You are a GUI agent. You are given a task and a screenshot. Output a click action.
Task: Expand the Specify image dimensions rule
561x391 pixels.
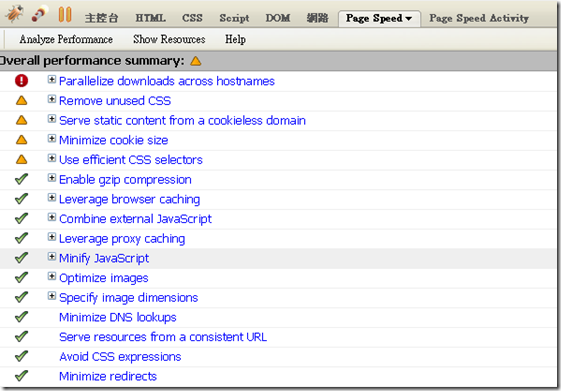[52, 296]
